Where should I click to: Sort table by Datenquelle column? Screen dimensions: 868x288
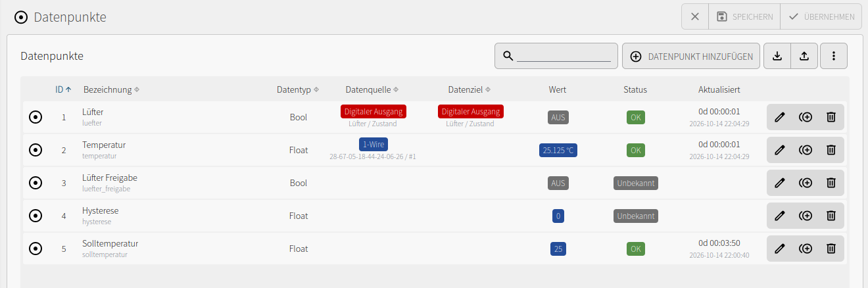pyautogui.click(x=372, y=89)
